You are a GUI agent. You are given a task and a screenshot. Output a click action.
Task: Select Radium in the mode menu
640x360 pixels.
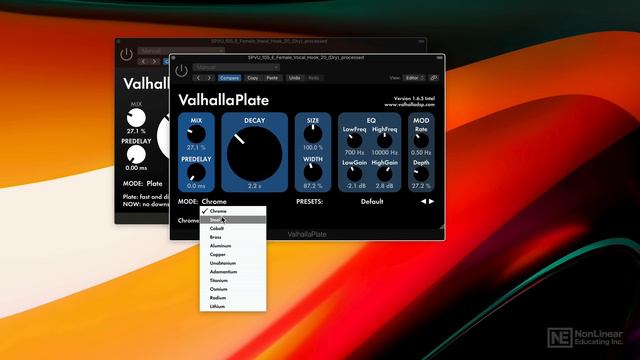pos(233,298)
